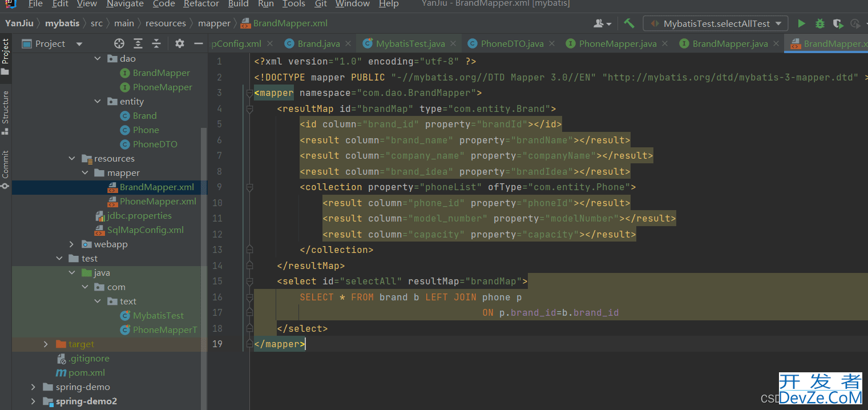This screenshot has width=868, height=410.
Task: Click line number 19 in gutter
Action: 217,344
